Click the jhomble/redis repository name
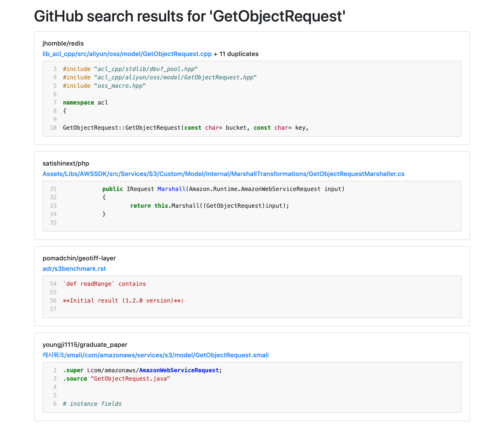 [63, 43]
